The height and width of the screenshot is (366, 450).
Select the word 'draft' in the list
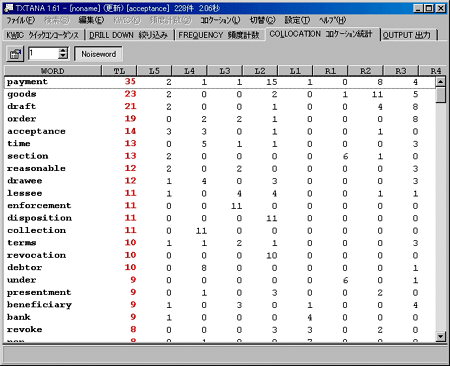tap(21, 107)
